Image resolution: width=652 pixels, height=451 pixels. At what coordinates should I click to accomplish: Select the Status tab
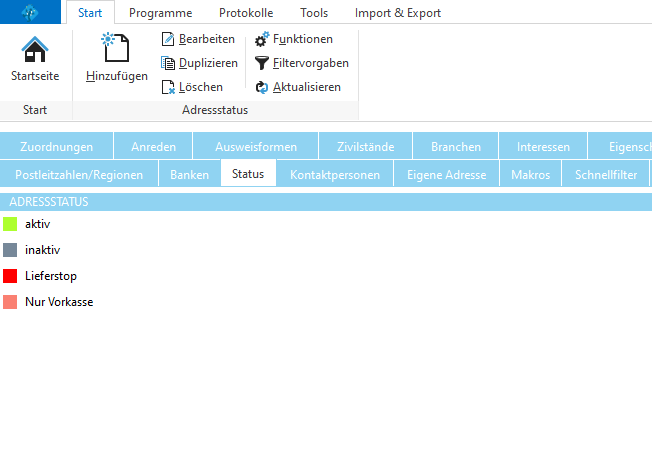248,173
